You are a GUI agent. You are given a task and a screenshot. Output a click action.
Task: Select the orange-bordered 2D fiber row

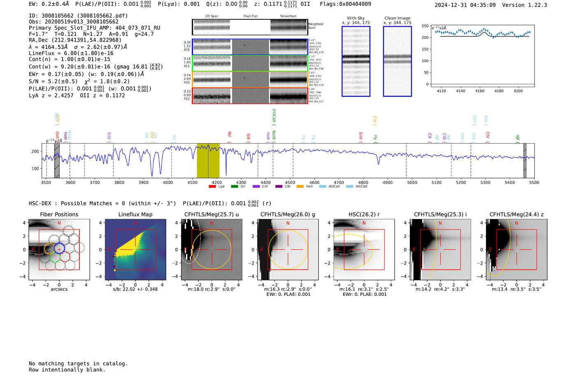250,79
